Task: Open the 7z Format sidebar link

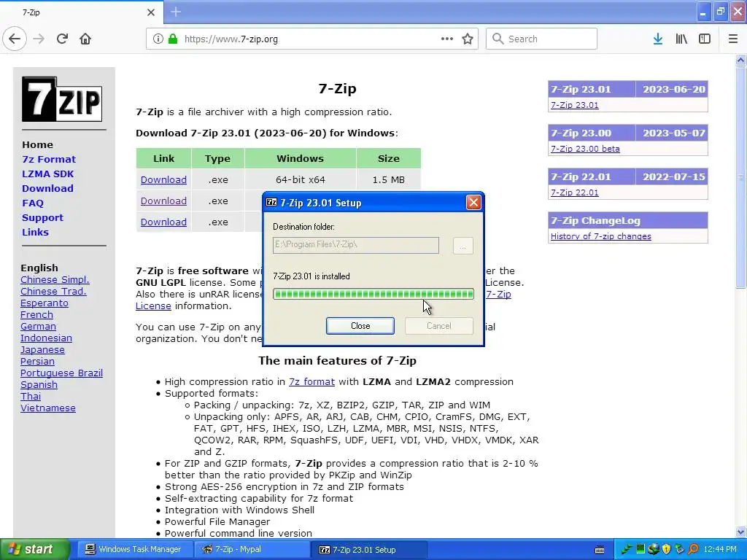Action: tap(49, 159)
